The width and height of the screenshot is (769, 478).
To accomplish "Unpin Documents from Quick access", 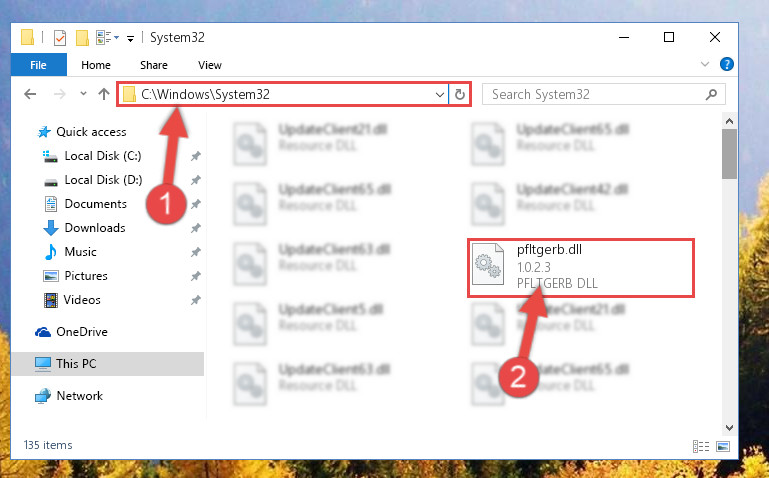I will click(x=196, y=204).
